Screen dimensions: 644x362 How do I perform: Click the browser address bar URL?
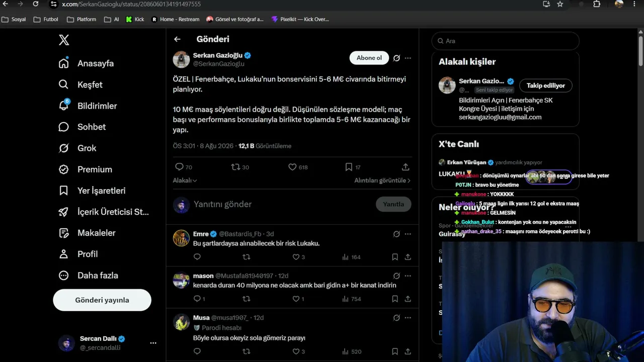[131, 4]
